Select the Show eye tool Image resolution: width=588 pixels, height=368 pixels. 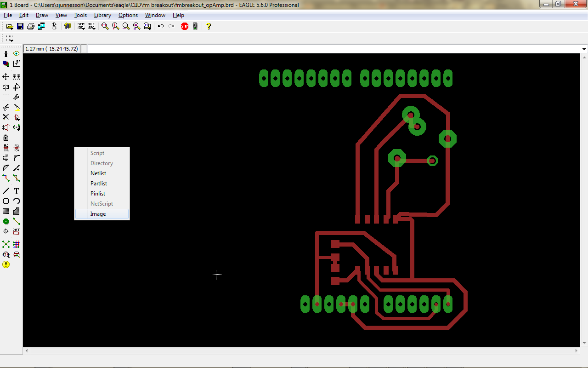pyautogui.click(x=17, y=54)
